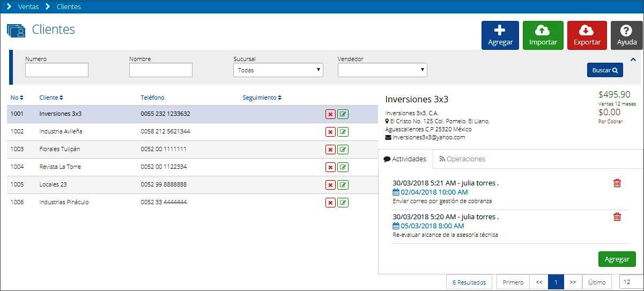Select the Revista La Torre row name
Image resolution: width=644 pixels, height=291 pixels.
[x=60, y=167]
